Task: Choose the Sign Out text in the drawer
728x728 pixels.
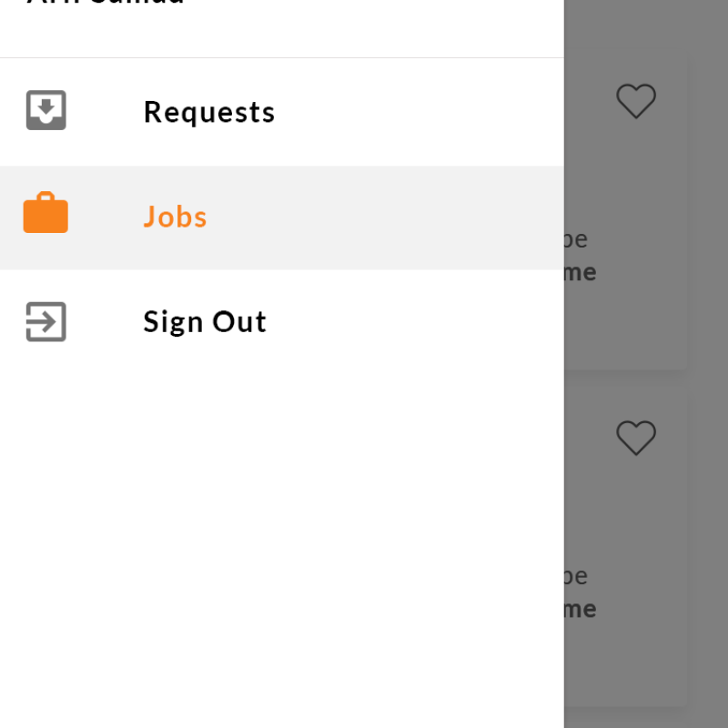Action: [x=205, y=322]
